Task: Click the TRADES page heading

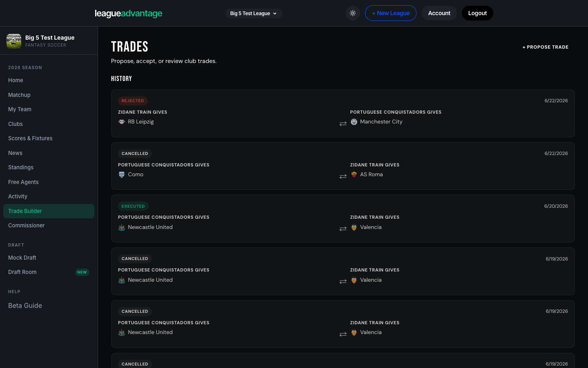Action: point(129,47)
